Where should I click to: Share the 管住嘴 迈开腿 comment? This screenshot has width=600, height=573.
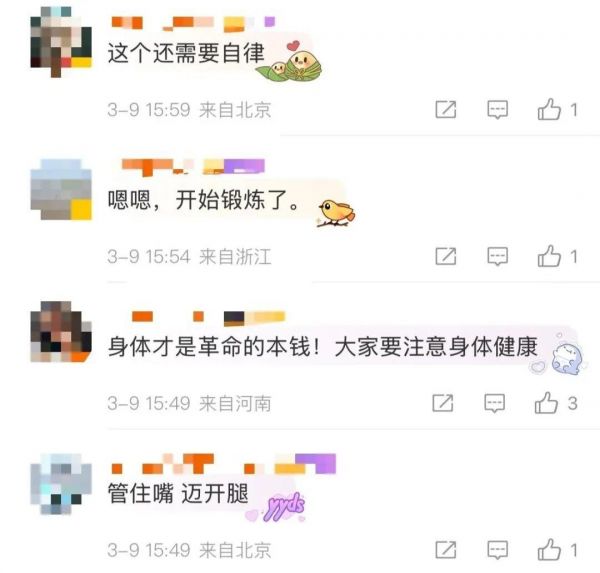446,550
